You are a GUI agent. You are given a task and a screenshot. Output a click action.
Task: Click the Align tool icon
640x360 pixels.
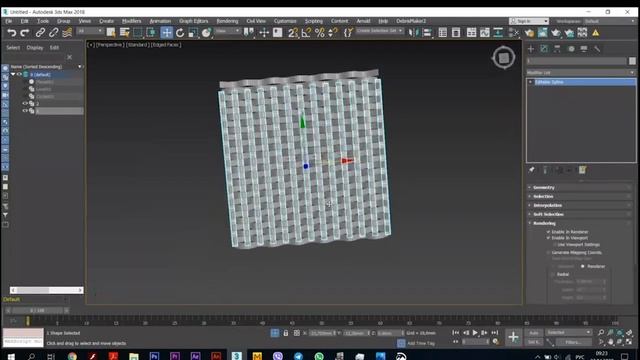tap(427, 33)
